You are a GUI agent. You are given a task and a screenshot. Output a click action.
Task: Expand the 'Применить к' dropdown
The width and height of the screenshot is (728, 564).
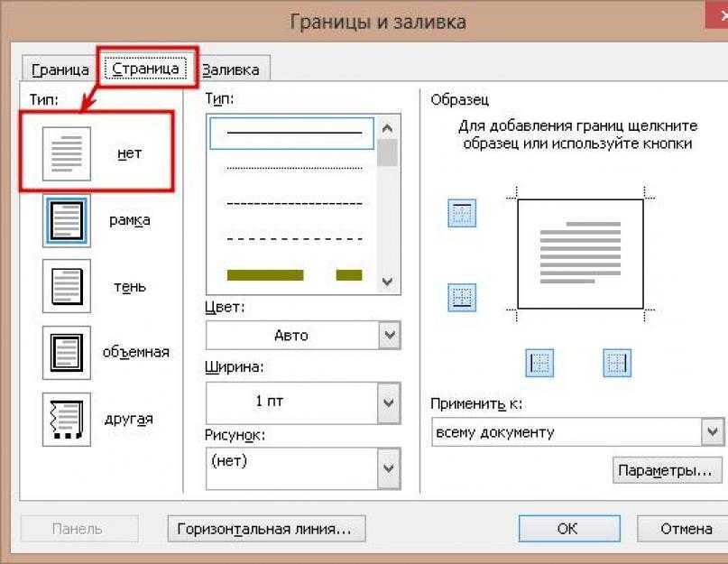point(713,432)
